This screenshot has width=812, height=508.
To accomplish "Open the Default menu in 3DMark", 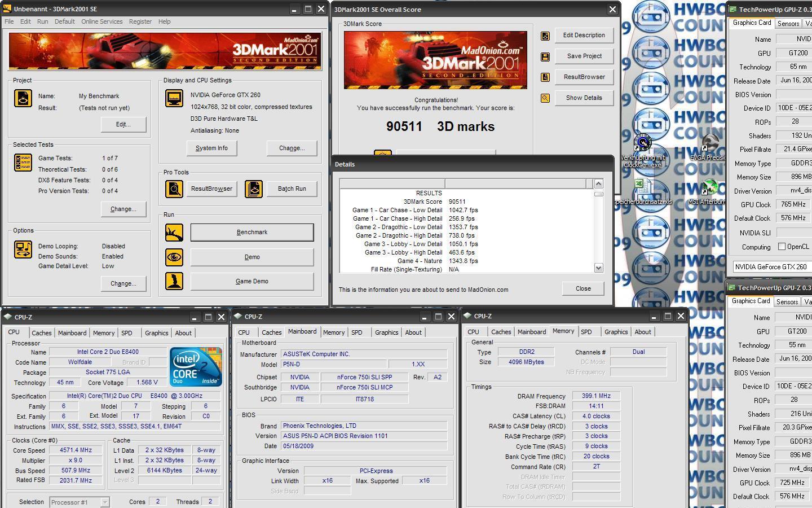I will click(64, 21).
